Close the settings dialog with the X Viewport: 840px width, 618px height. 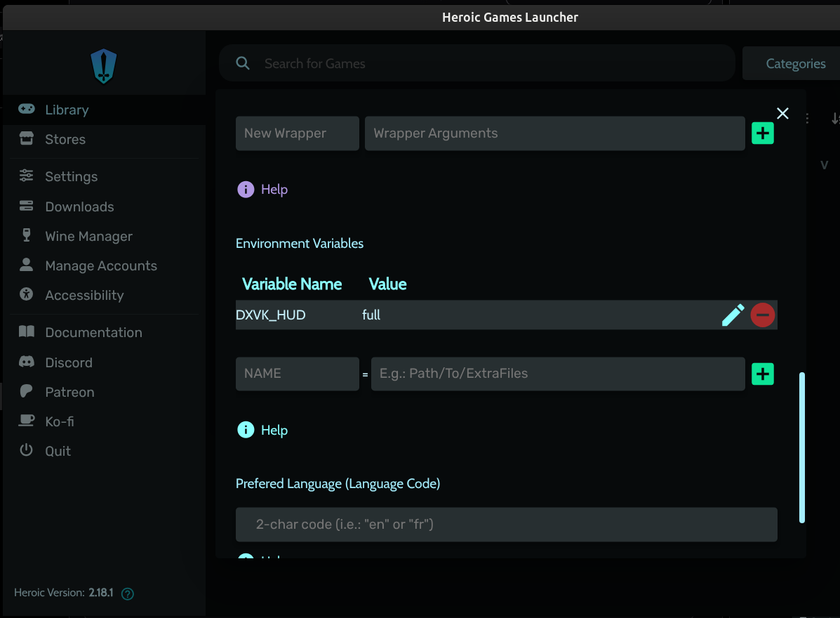[782, 113]
